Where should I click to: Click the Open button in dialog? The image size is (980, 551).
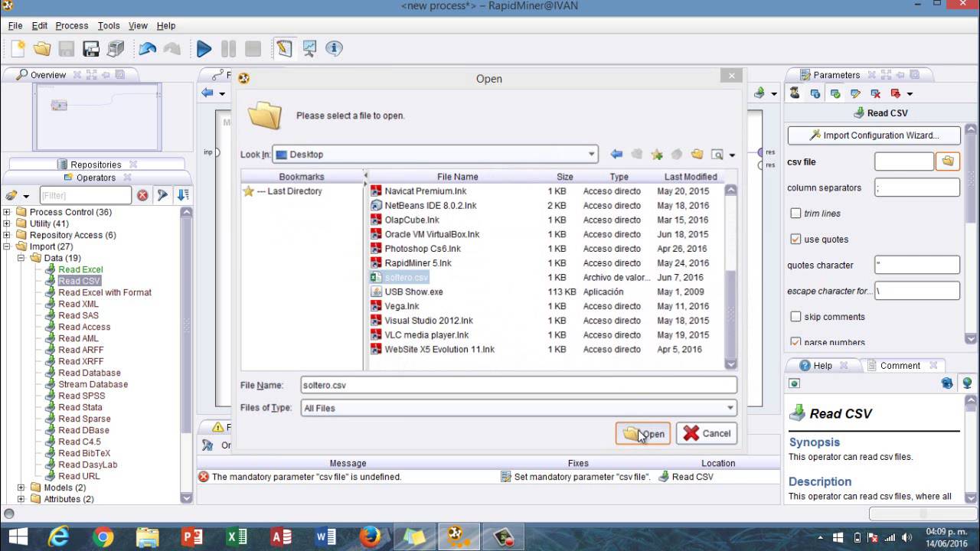(643, 434)
